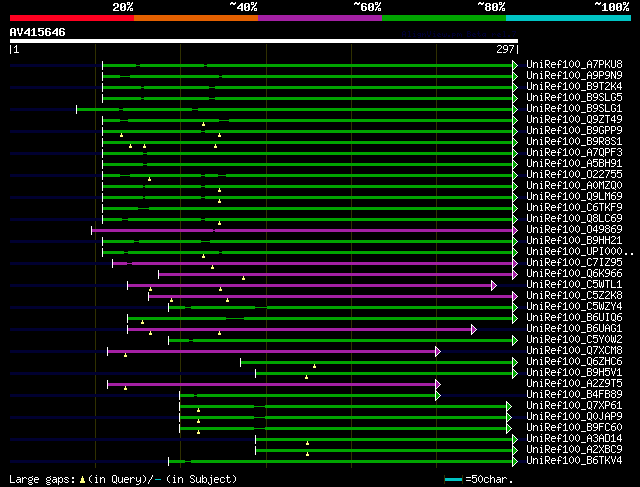Click the purple arrowhead ending the B6UAG1 alignment

[x=474, y=329]
